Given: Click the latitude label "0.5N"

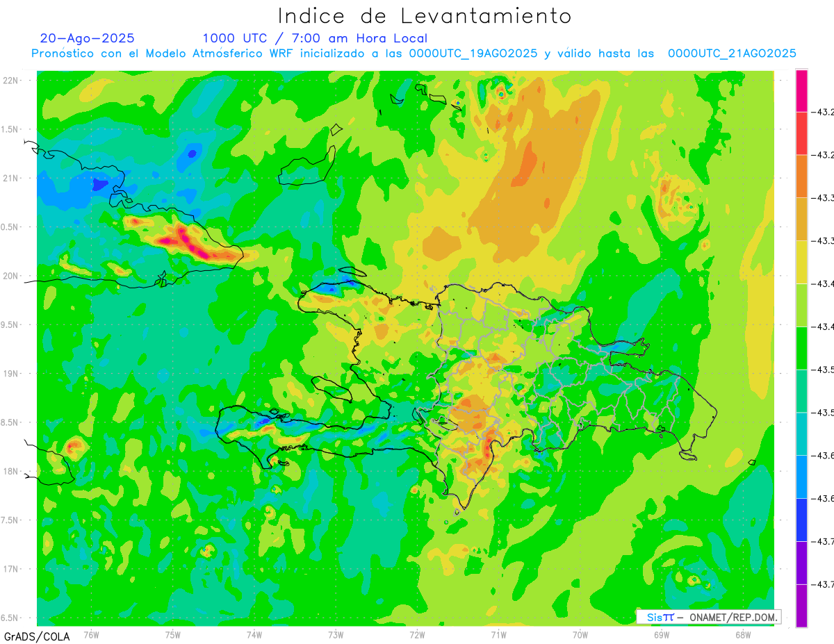Looking at the screenshot, I should coord(9,227).
